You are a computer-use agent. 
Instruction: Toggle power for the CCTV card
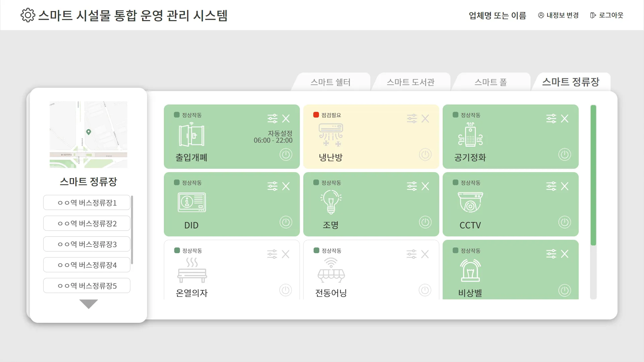click(x=565, y=222)
